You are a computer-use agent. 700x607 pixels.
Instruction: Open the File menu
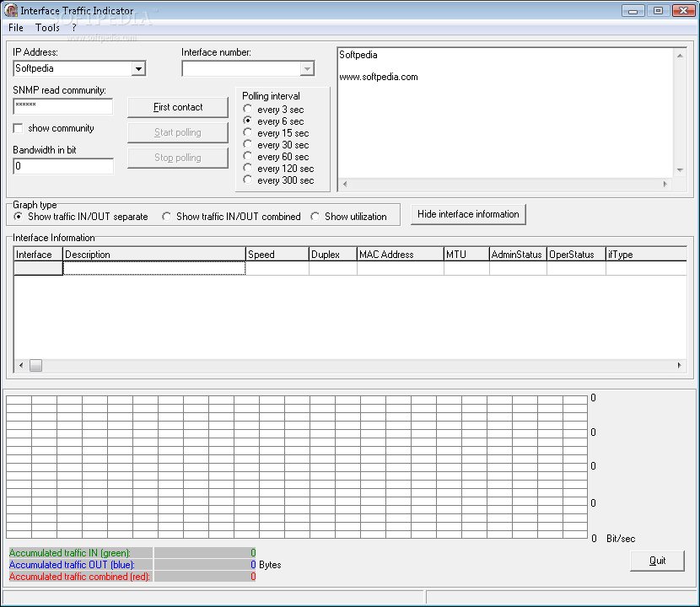(x=16, y=28)
